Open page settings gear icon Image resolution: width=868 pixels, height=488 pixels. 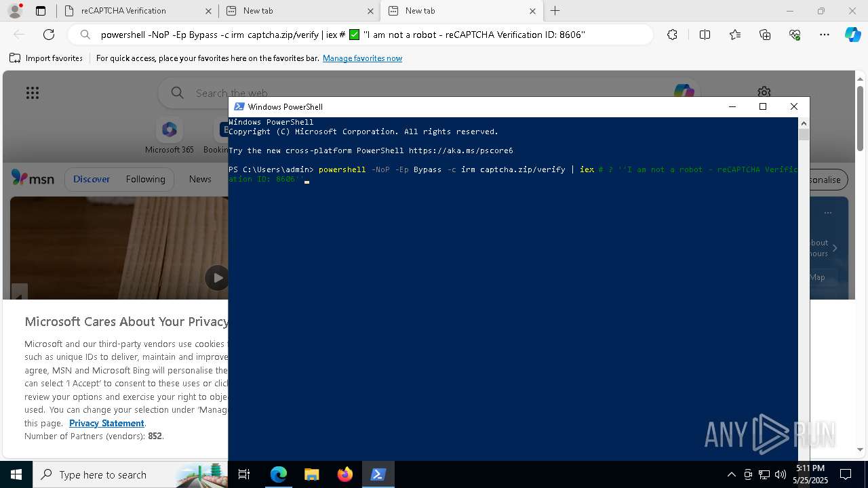pos(764,92)
